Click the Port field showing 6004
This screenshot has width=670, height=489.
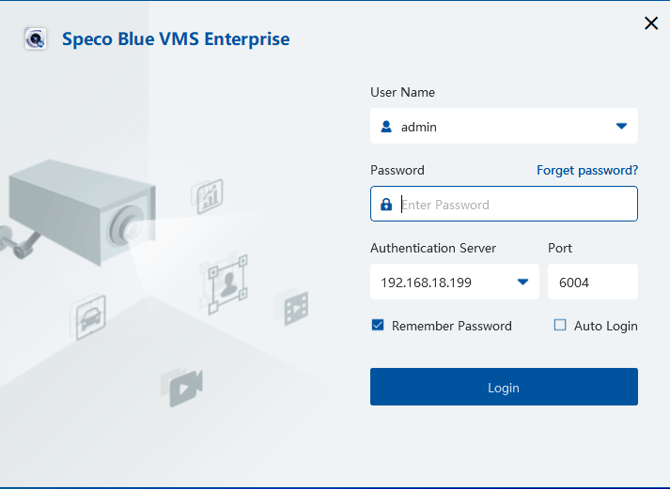(592, 282)
